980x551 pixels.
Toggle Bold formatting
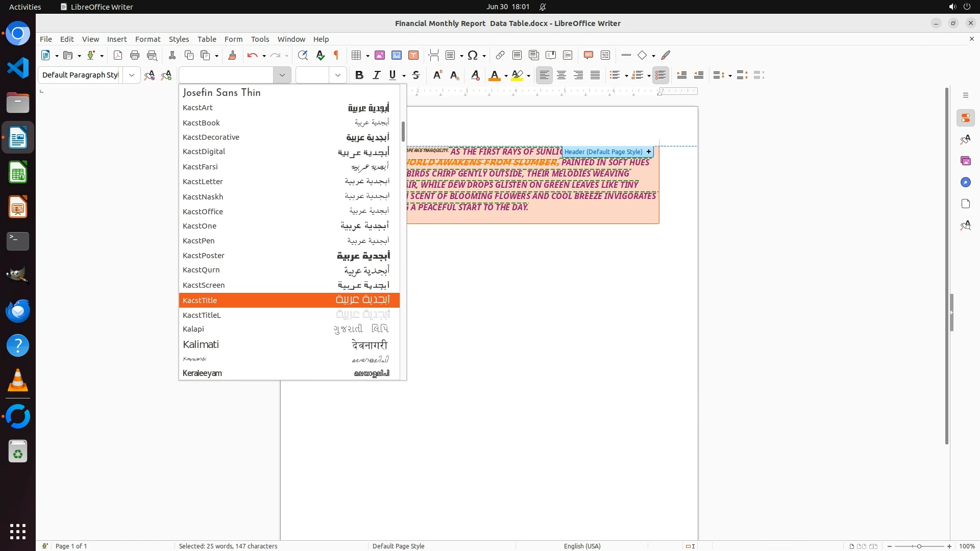359,75
